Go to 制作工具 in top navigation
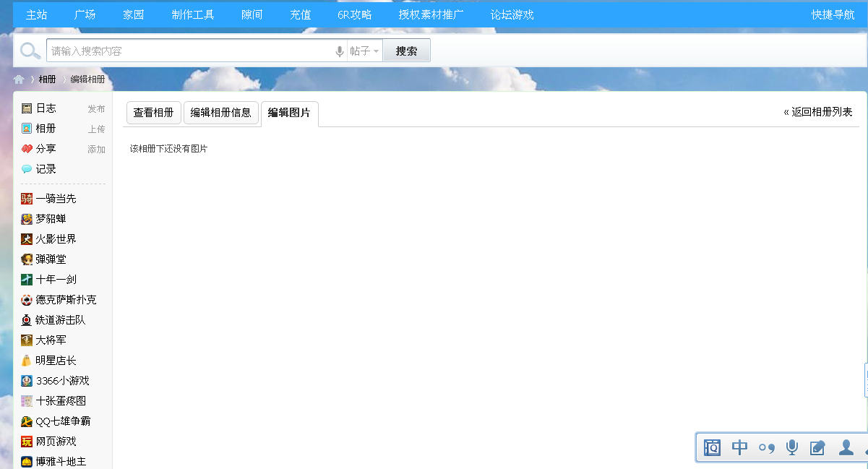Viewport: 868px width, 469px height. point(193,14)
